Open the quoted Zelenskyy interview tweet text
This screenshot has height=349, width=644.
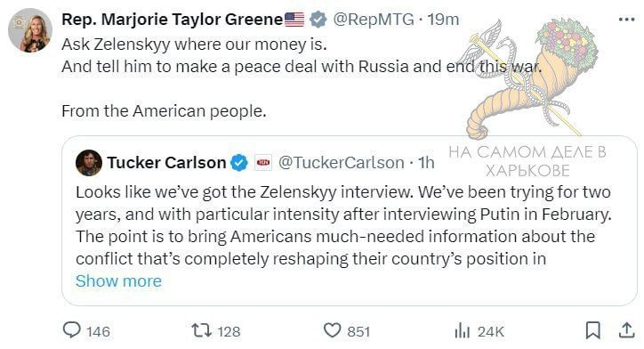tap(343, 225)
